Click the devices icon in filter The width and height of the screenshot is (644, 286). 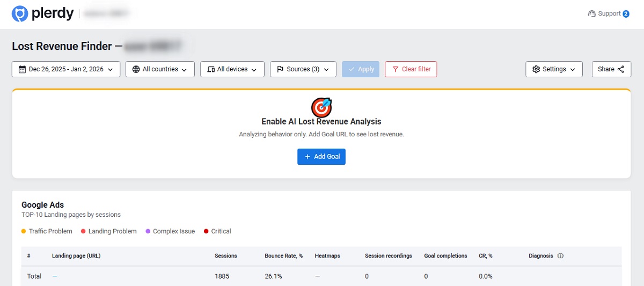point(211,69)
